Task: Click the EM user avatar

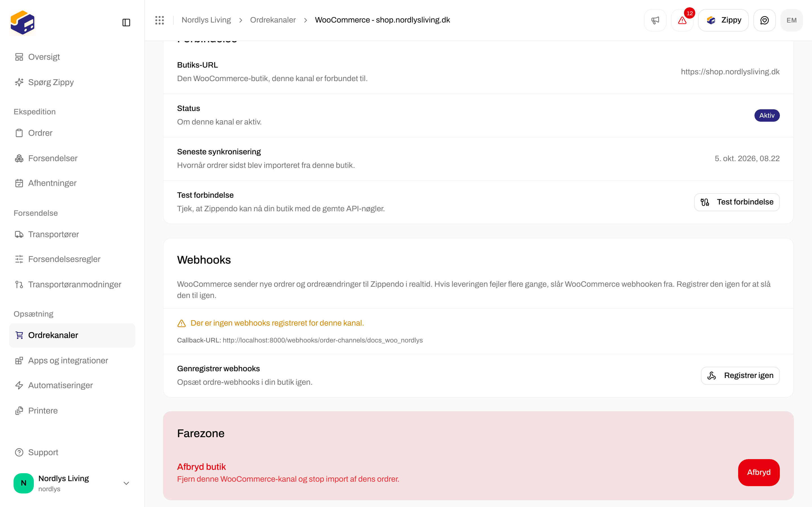Action: tap(791, 20)
